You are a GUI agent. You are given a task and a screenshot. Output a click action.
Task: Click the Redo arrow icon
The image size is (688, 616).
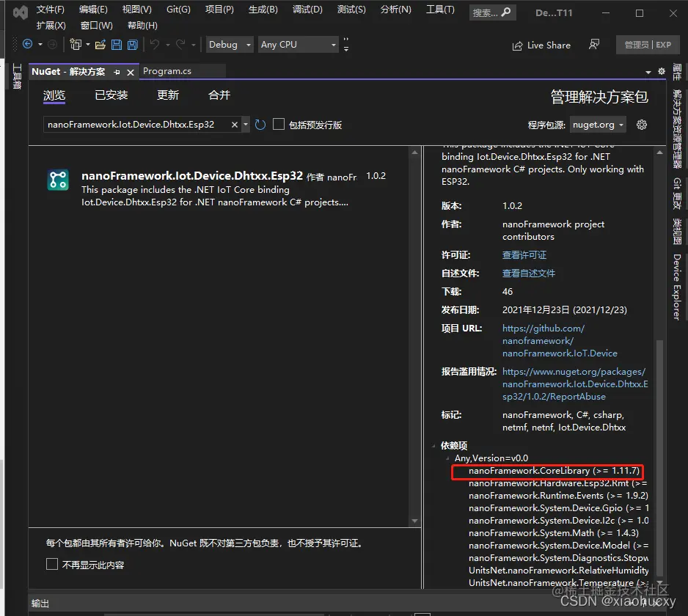180,44
